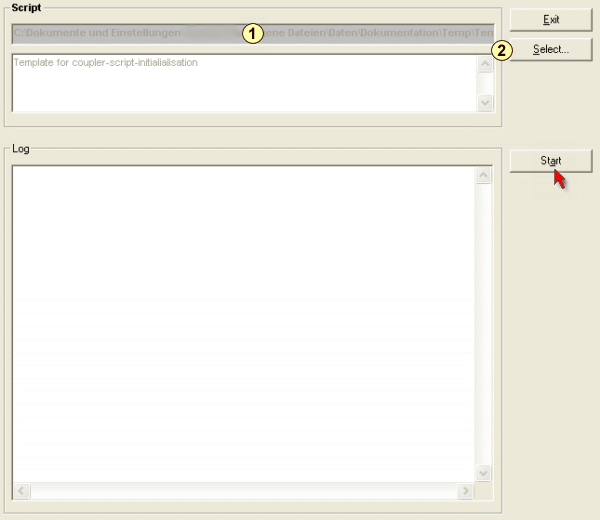Click the Log vertical scroll-up arrow

tap(483, 175)
